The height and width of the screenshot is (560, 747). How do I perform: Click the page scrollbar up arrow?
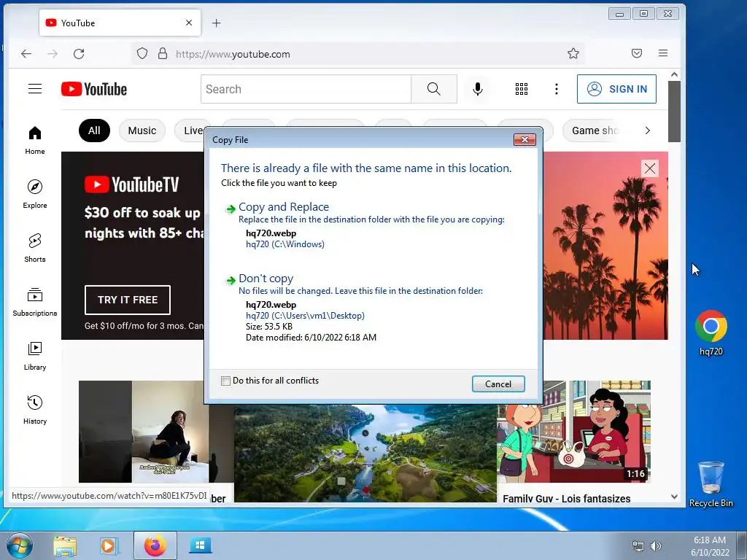(x=674, y=74)
